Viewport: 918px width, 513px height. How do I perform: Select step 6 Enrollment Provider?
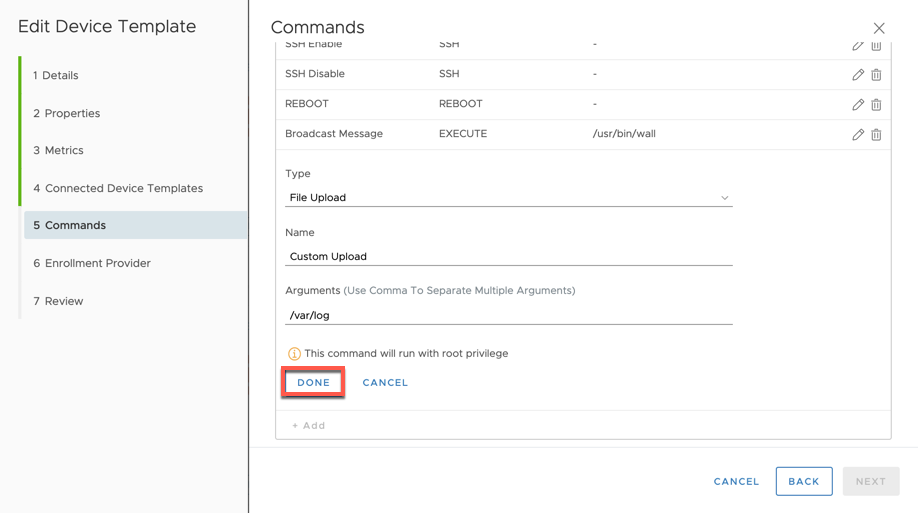click(92, 263)
